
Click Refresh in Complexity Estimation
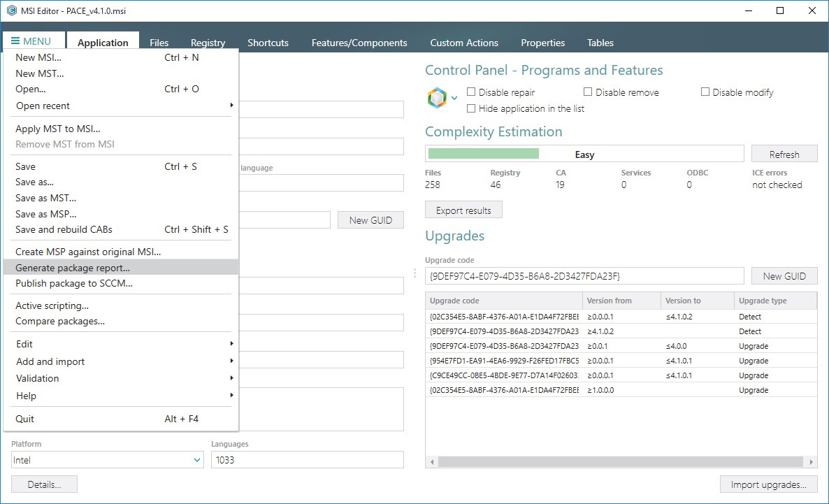[x=784, y=154]
